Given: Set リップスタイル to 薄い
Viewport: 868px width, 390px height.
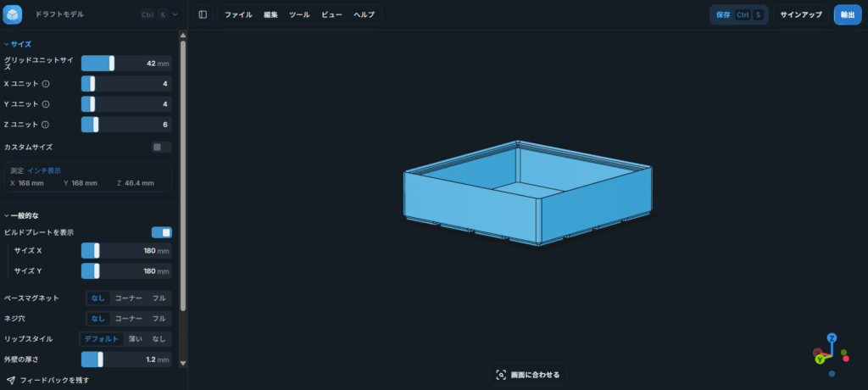Looking at the screenshot, I should click(x=136, y=339).
